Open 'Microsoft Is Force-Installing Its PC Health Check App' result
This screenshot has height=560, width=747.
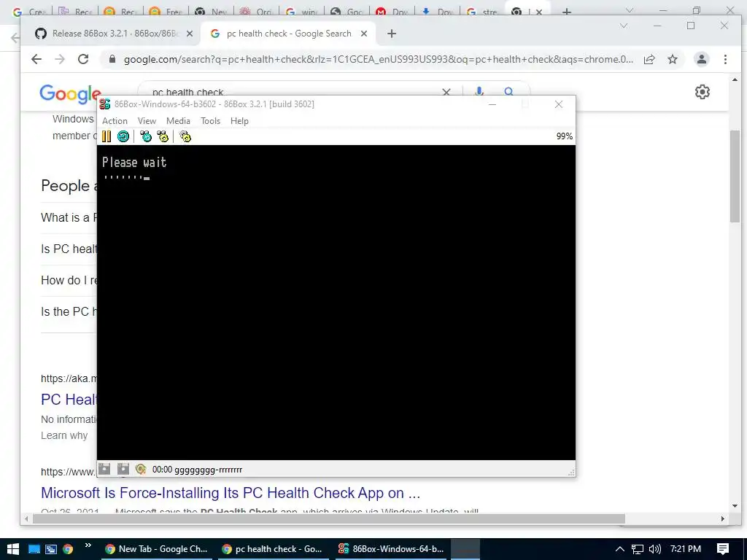click(x=231, y=493)
